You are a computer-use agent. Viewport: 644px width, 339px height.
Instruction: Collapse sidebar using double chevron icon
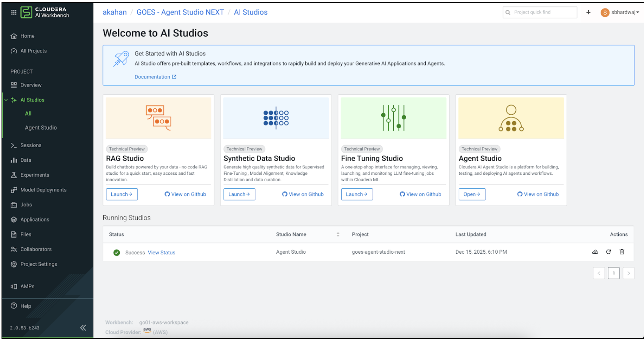tap(83, 328)
